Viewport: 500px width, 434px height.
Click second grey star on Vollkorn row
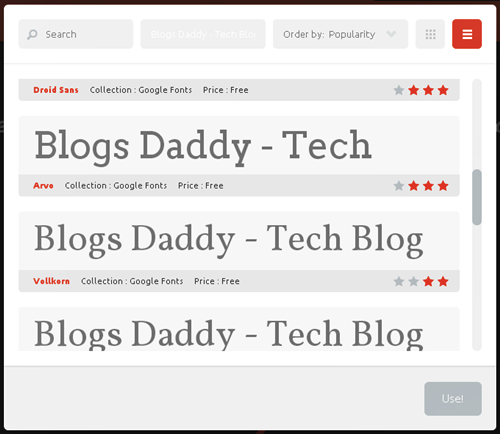click(x=414, y=281)
